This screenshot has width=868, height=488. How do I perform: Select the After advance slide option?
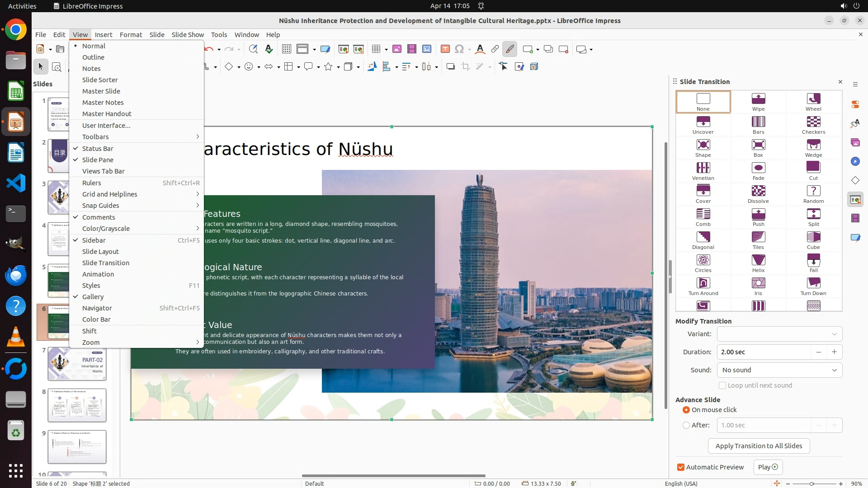pos(686,425)
